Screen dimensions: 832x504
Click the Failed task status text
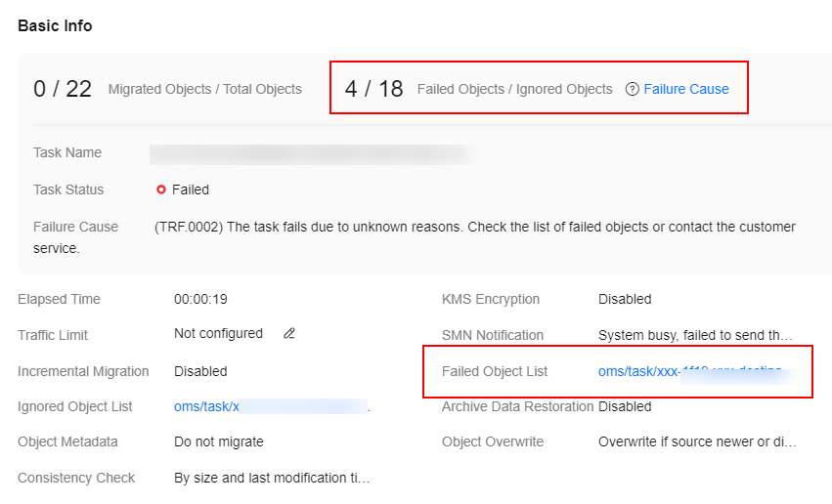pos(191,189)
